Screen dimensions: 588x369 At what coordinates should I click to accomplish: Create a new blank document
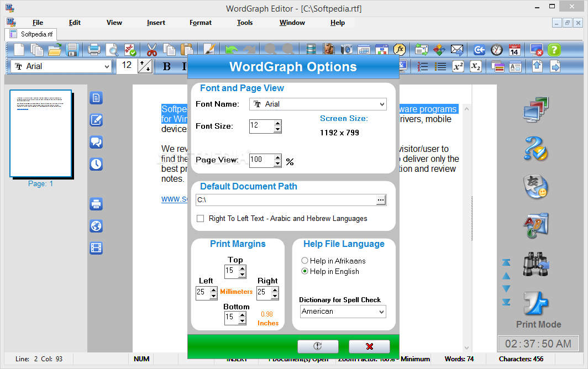[19, 50]
